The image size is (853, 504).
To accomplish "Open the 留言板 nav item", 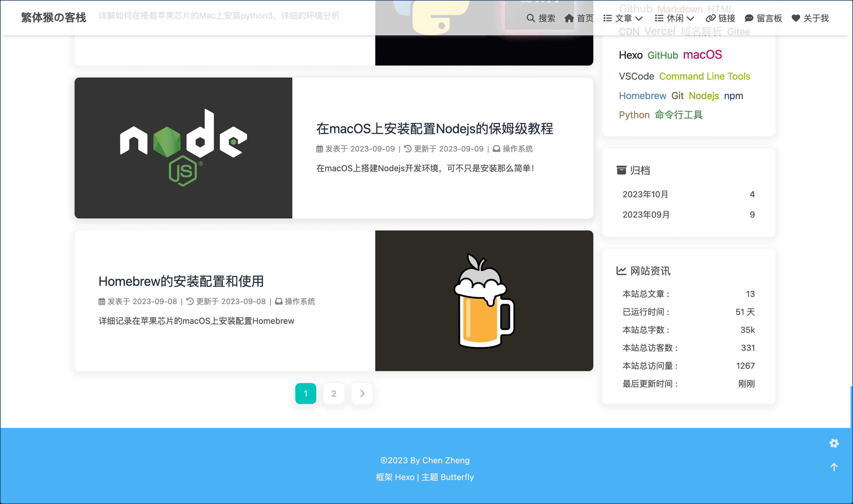I will [763, 18].
